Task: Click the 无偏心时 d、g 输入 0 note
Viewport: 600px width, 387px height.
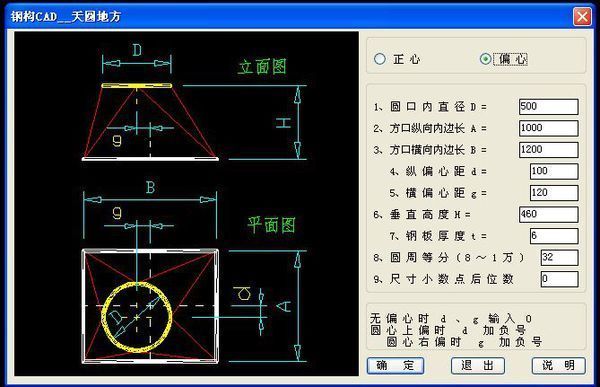Action: [451, 318]
